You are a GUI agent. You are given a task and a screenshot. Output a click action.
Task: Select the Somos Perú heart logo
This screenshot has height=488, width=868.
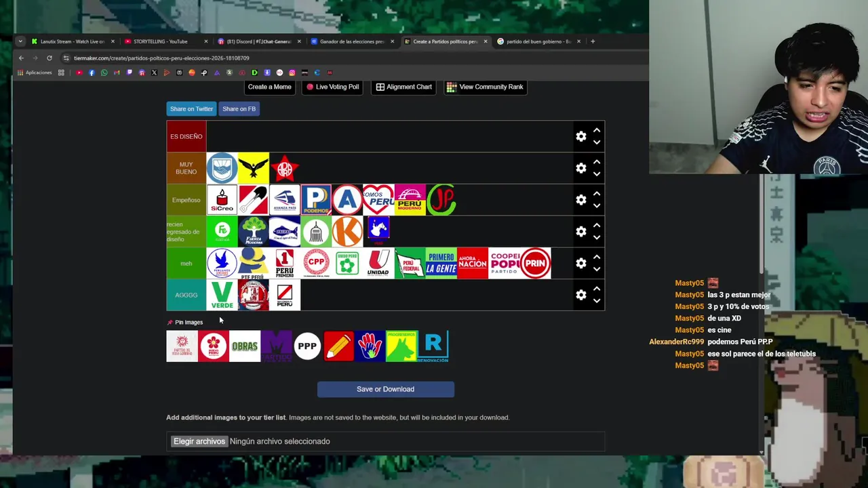coord(378,200)
